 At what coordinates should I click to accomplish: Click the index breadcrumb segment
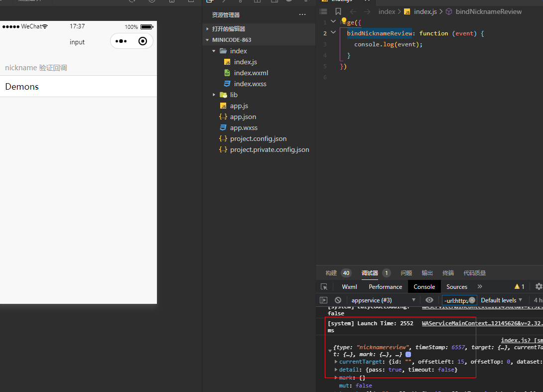[387, 12]
